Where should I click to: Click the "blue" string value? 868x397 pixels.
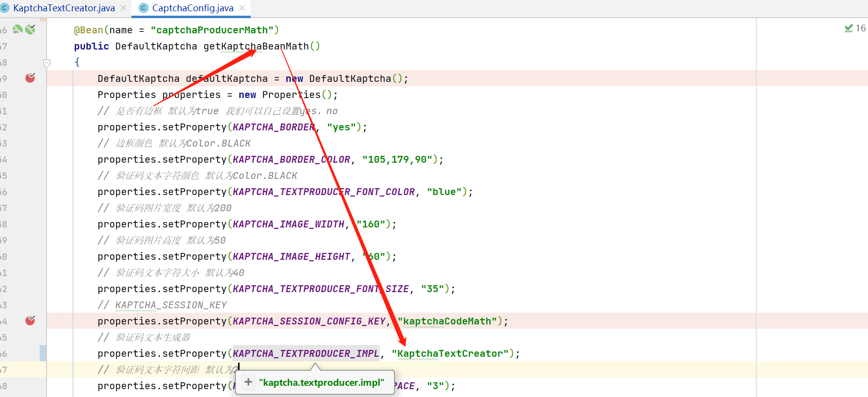[444, 192]
